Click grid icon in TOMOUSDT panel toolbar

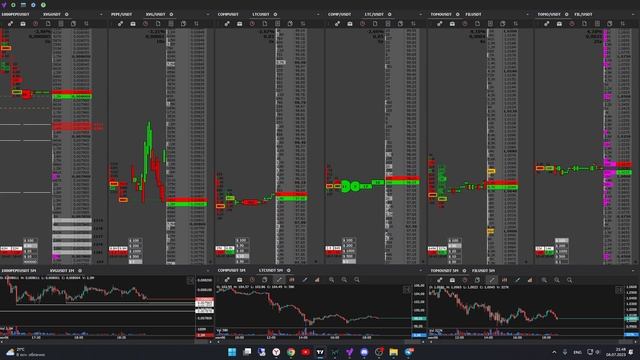pos(490,24)
